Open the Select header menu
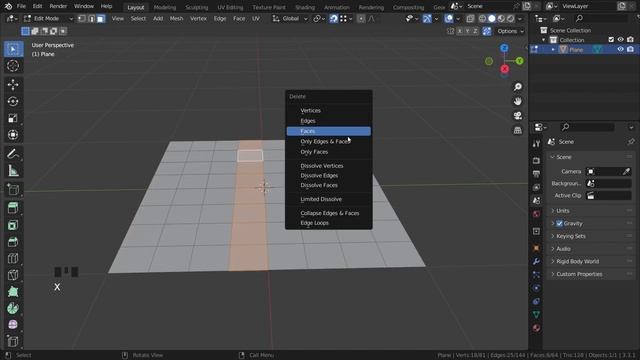 pyautogui.click(x=138, y=19)
